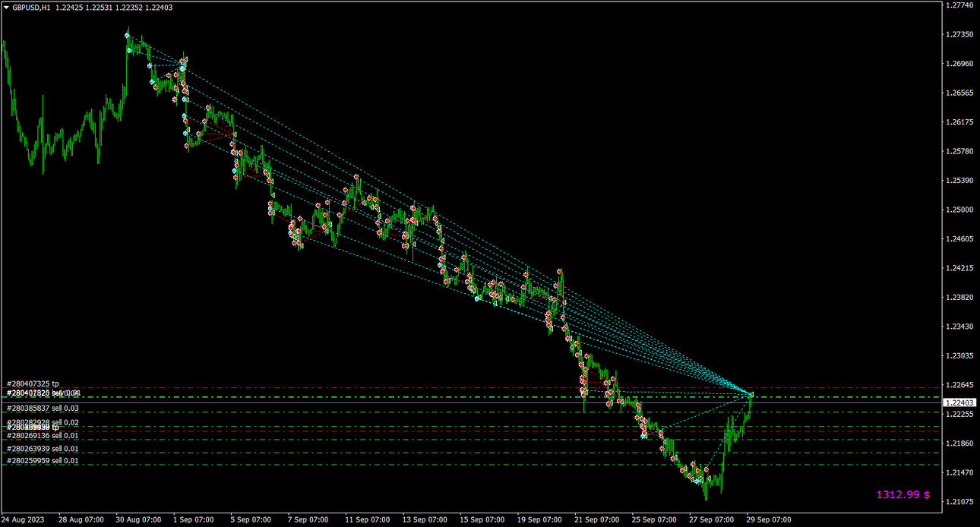This screenshot has width=980, height=527.
Task: Select order line #280269136 sell 0.01
Action: coord(43,436)
